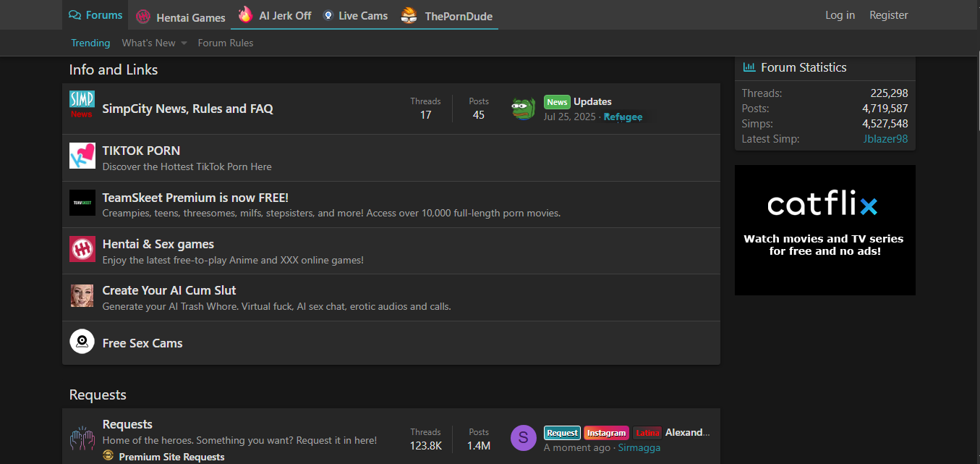Click the Request tag label

[x=562, y=433]
